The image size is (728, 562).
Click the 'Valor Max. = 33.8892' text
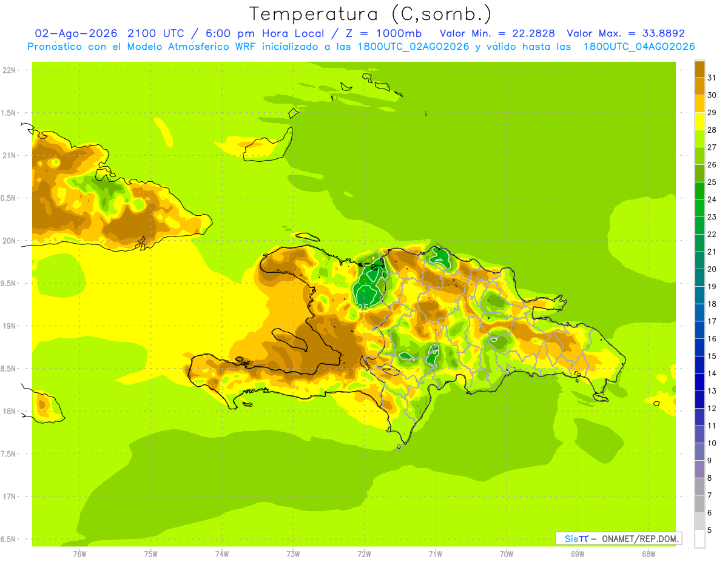625,33
